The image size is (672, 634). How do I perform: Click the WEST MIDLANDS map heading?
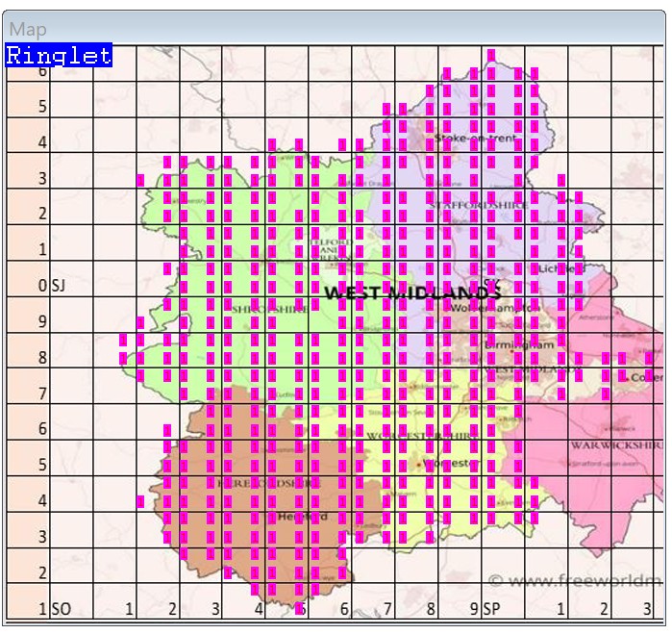click(412, 292)
